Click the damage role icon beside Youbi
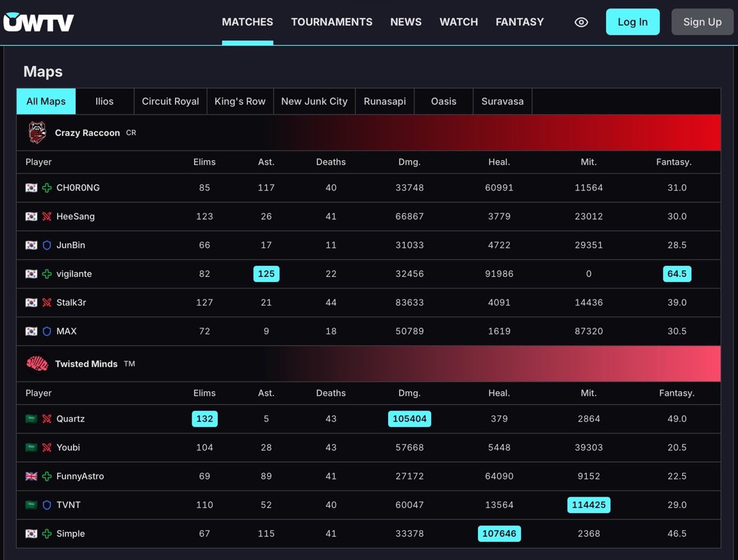The image size is (738, 560). click(x=47, y=447)
